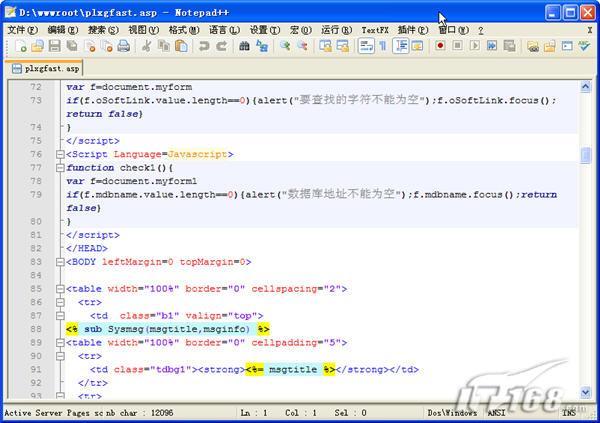
Task: Open the 设置(T) menu
Action: pyautogui.click(x=265, y=30)
